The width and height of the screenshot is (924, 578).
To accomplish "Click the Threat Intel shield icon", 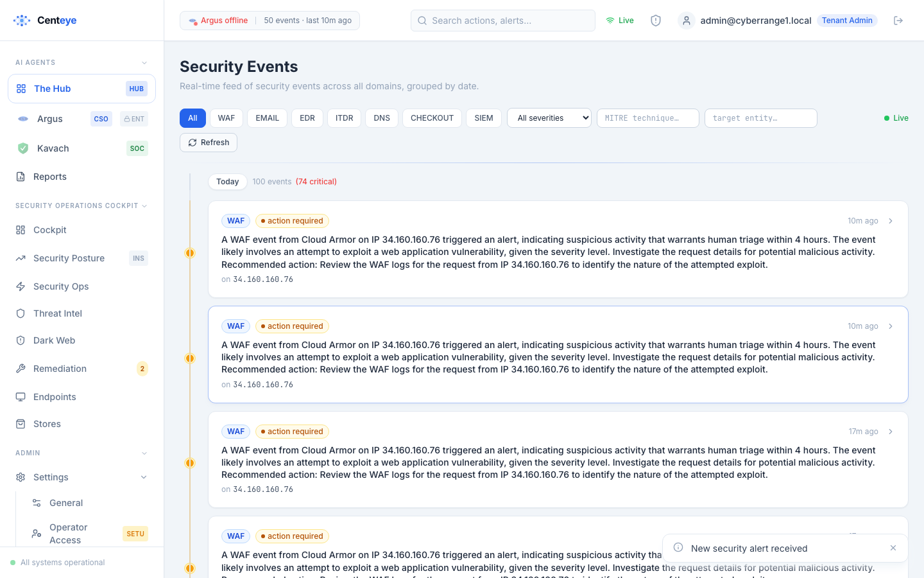I will click(21, 313).
